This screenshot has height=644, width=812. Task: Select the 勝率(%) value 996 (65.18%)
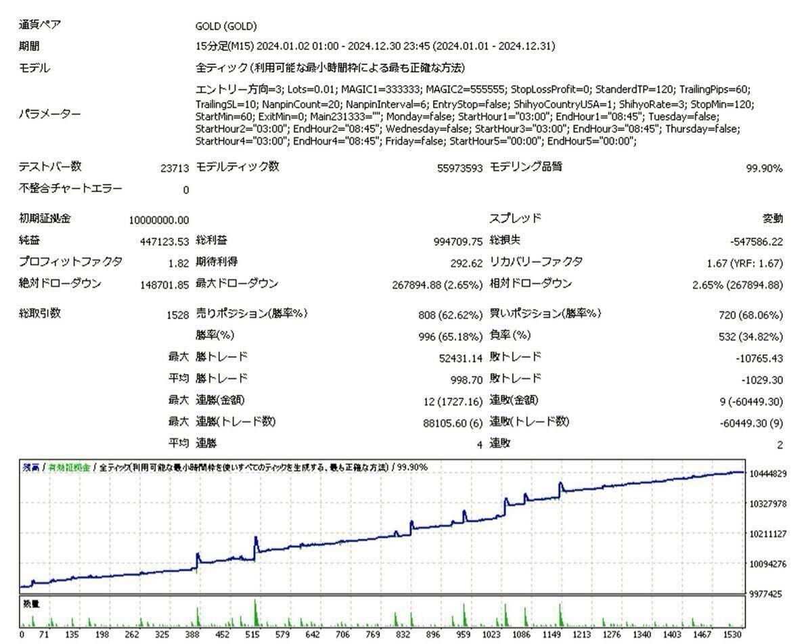[449, 335]
